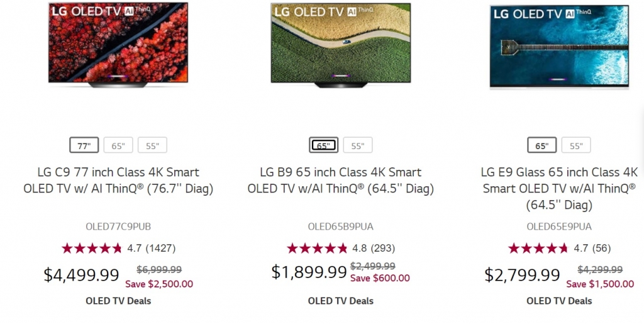The image size is (644, 324).
Task: Open LG C9 77 inch product title
Action: [118, 180]
